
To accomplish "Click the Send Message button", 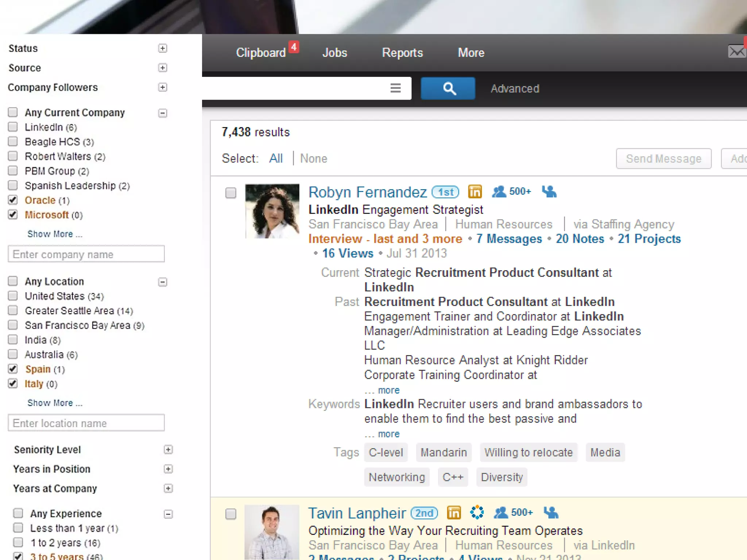I will click(x=663, y=159).
